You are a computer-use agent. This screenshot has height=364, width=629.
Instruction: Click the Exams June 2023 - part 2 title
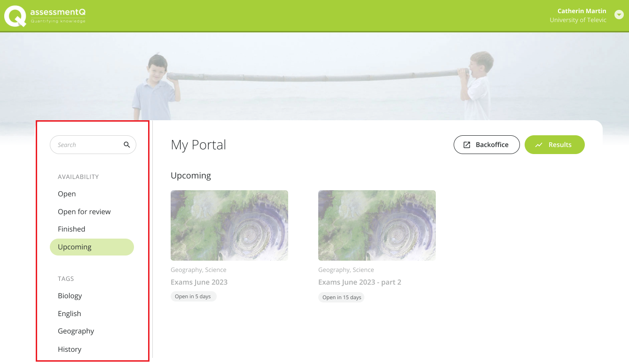pos(360,282)
